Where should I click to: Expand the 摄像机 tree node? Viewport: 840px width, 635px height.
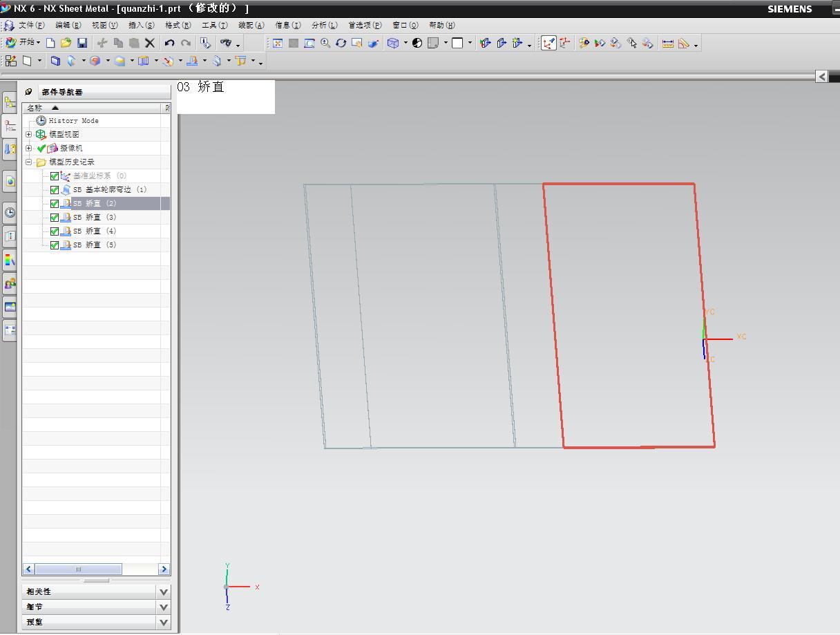tap(29, 148)
